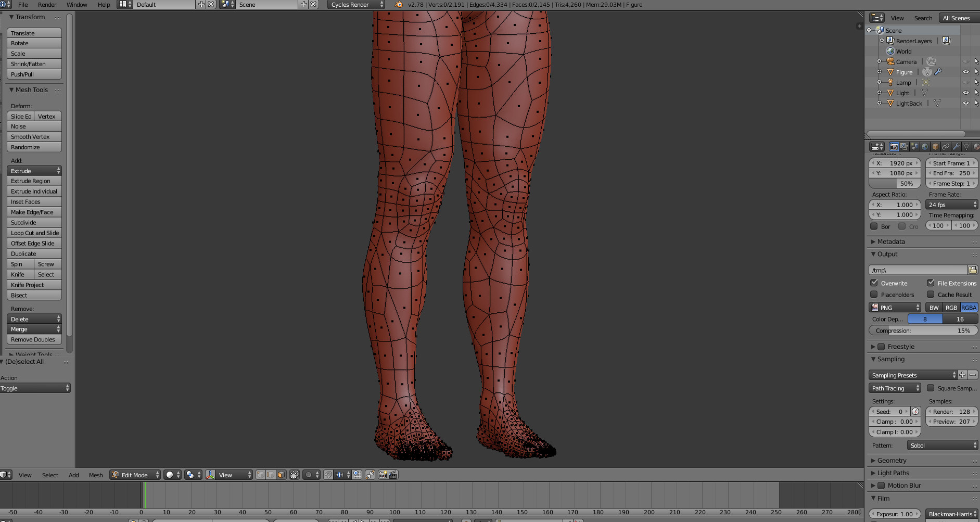The image size is (980, 522).
Task: Open the Render menu
Action: coord(47,5)
